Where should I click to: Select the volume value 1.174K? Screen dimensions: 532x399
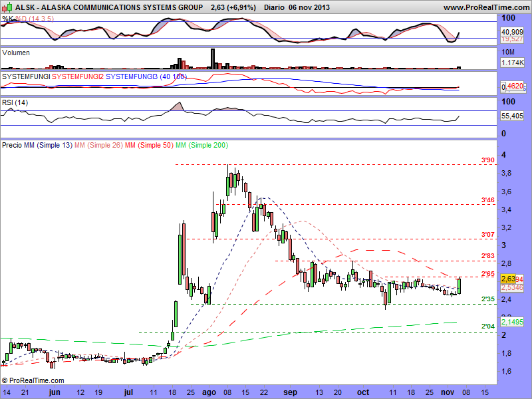tap(513, 63)
